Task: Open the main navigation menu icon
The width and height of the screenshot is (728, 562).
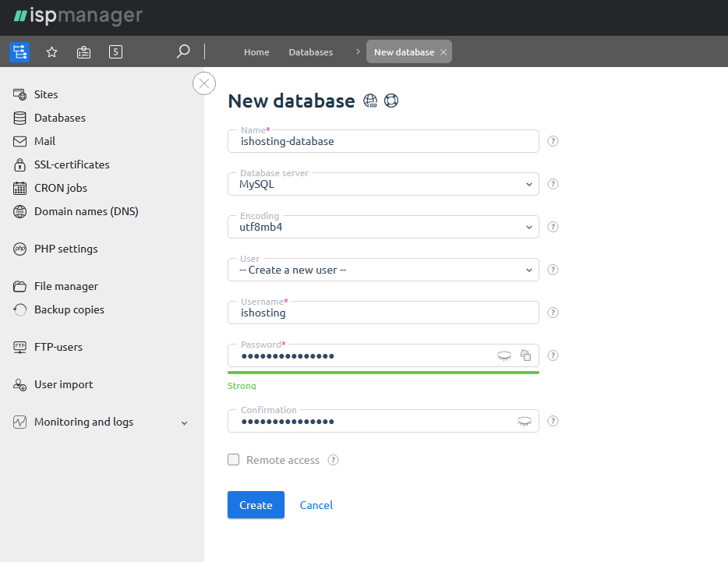Action: (19, 51)
